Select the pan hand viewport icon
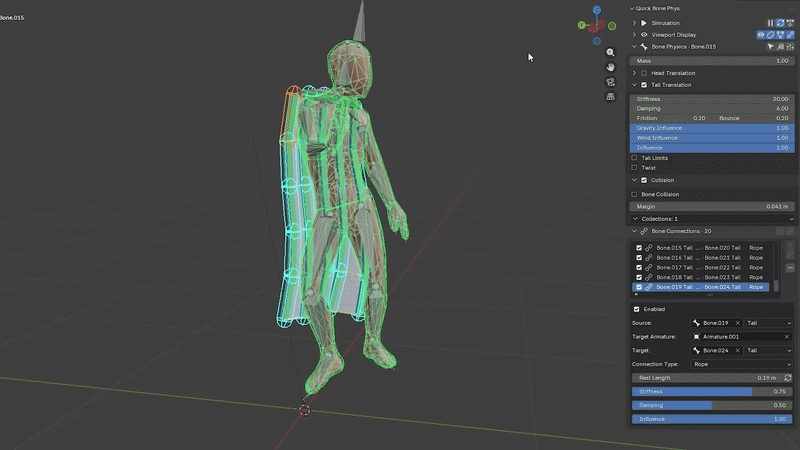 click(x=610, y=67)
